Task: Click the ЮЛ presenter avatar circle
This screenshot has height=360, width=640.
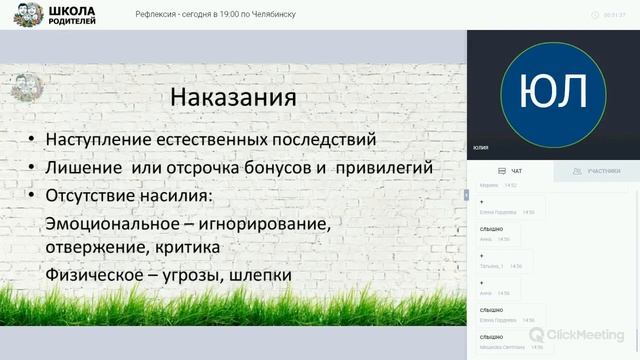Action: (x=553, y=95)
